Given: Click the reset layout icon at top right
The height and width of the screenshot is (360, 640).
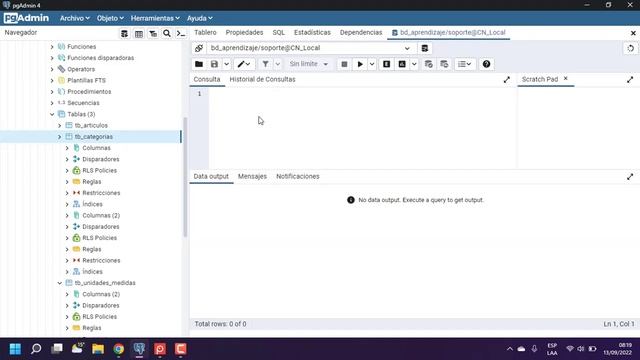Looking at the screenshot, I should coord(631,48).
